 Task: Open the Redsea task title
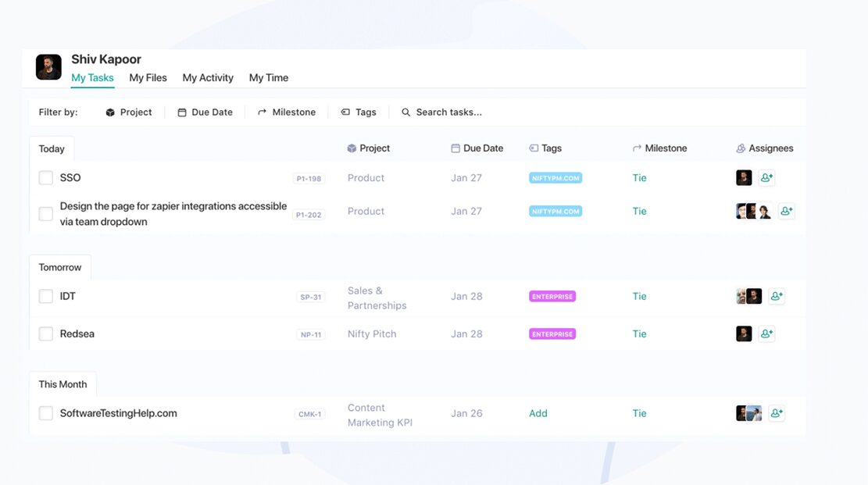click(77, 333)
